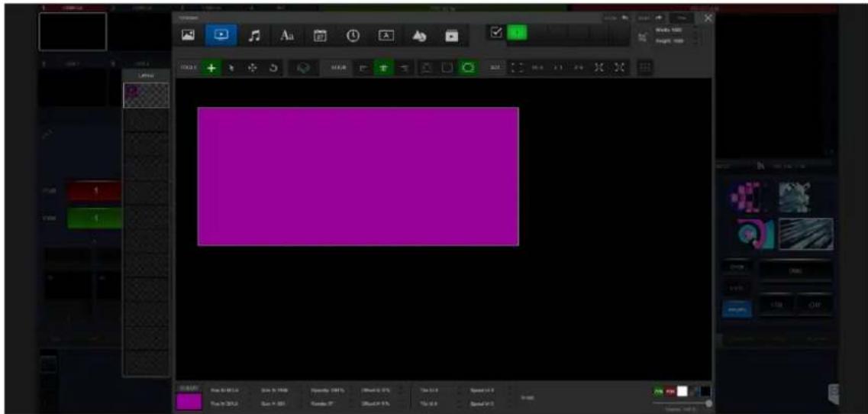Align content to the left
This screenshot has width=868, height=414.
[x=363, y=68]
